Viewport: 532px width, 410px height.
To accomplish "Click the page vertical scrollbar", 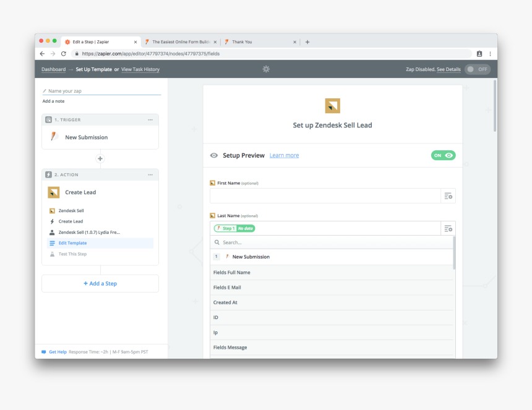I will [x=495, y=106].
